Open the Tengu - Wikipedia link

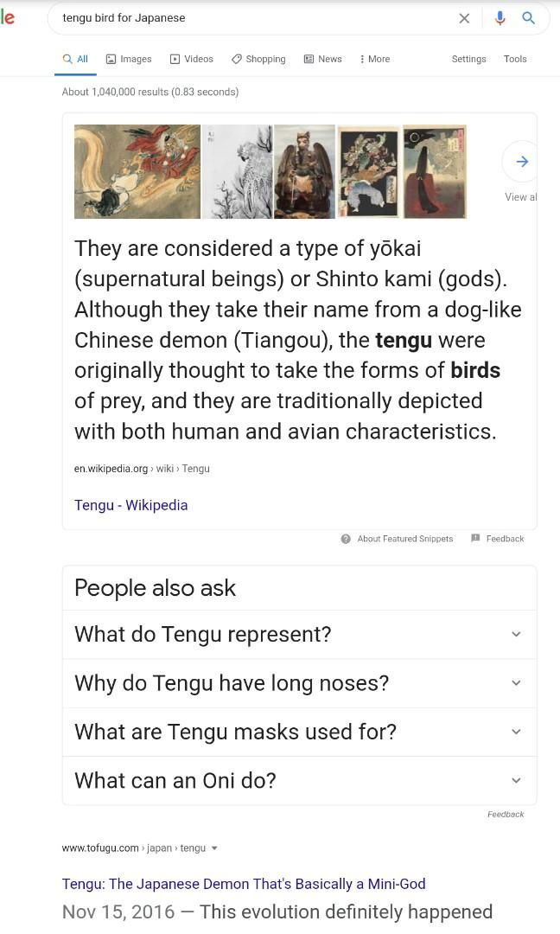(130, 505)
